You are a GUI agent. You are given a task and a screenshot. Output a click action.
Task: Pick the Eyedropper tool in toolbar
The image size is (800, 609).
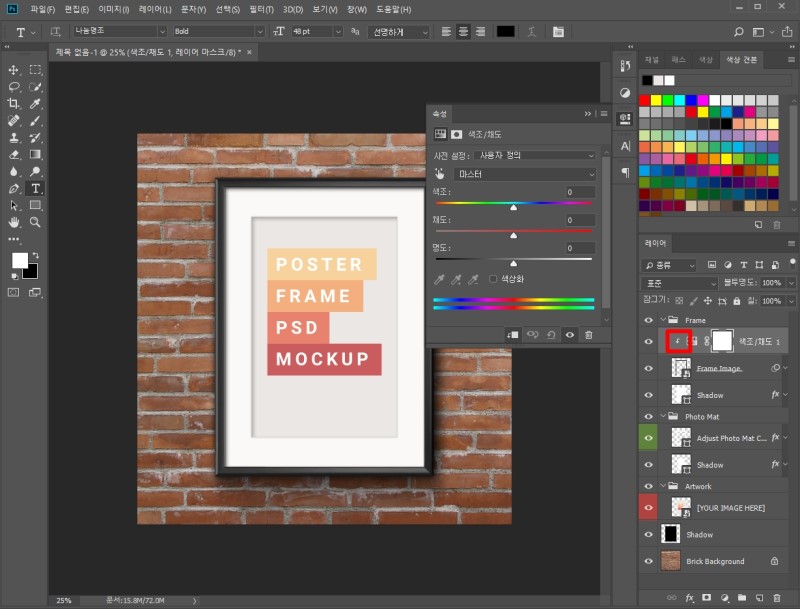pyautogui.click(x=35, y=104)
